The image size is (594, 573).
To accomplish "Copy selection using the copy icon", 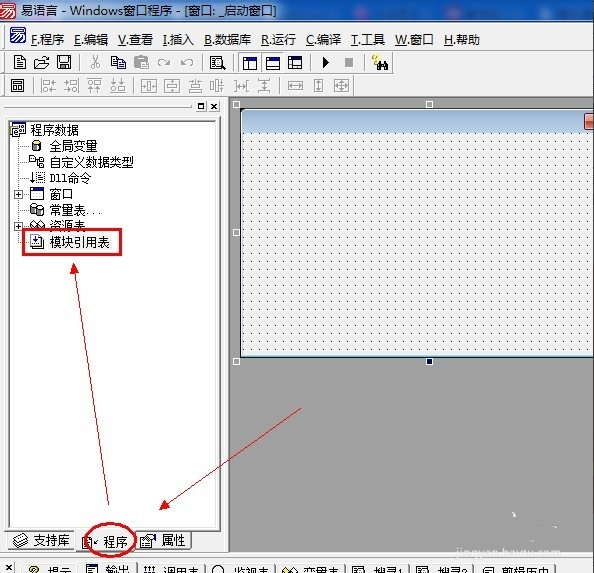I will [x=118, y=62].
